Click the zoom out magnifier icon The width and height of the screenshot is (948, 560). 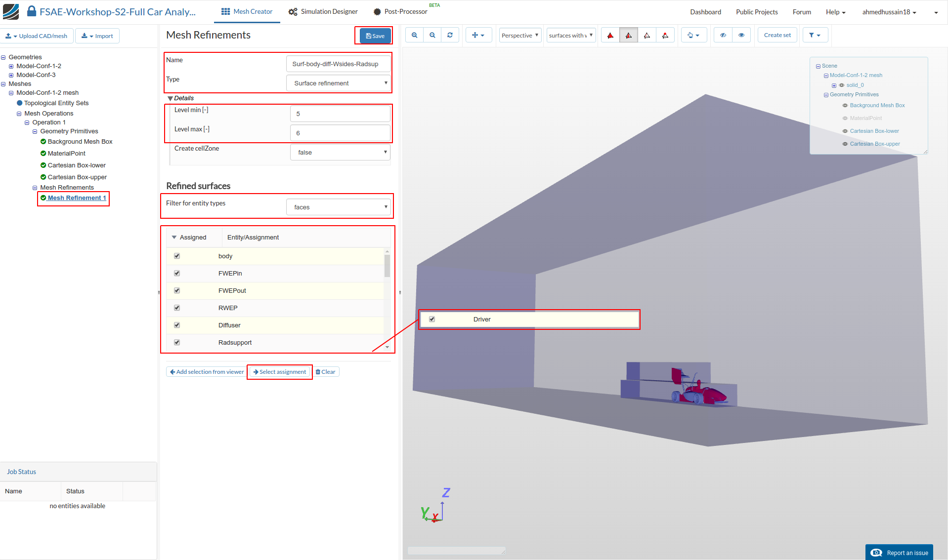coord(432,35)
